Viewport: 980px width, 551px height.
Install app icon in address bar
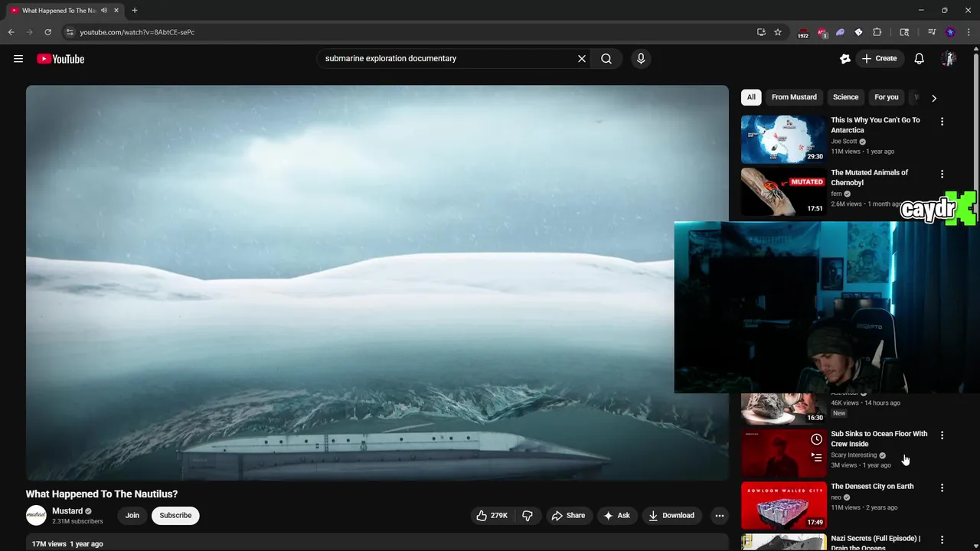tap(761, 32)
